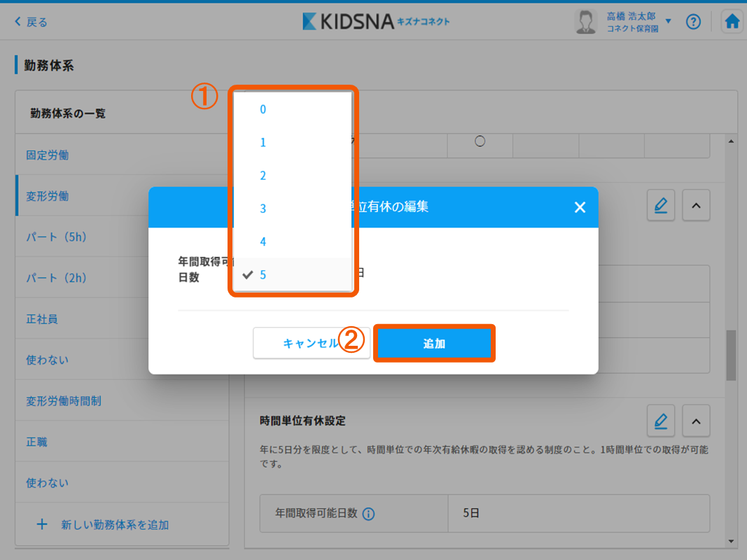
Task: Collapse the 時間単位有休設定 section with chevron
Action: [x=695, y=421]
